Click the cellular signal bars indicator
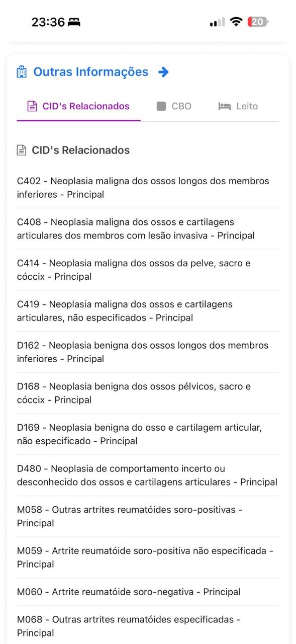The image size is (296, 644). pos(217,22)
